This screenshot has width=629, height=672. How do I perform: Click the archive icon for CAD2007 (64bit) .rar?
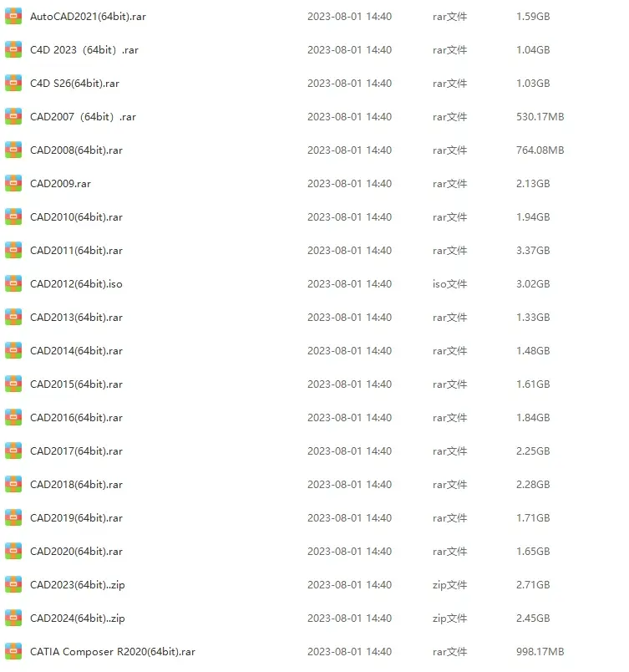coord(13,116)
